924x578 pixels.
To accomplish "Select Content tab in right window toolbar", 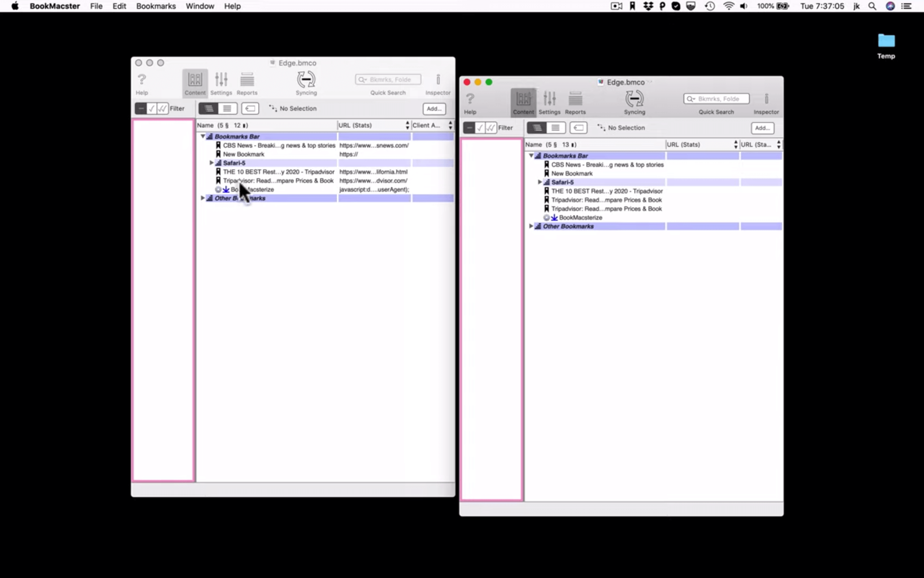I will coord(523,103).
